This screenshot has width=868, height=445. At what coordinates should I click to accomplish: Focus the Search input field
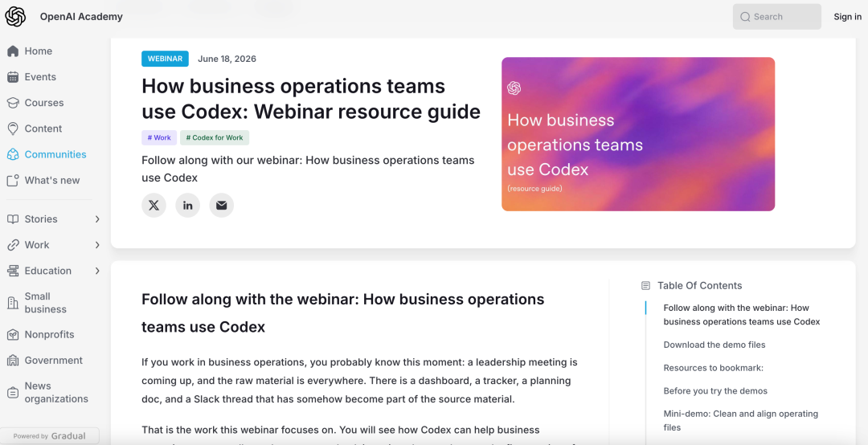click(776, 17)
